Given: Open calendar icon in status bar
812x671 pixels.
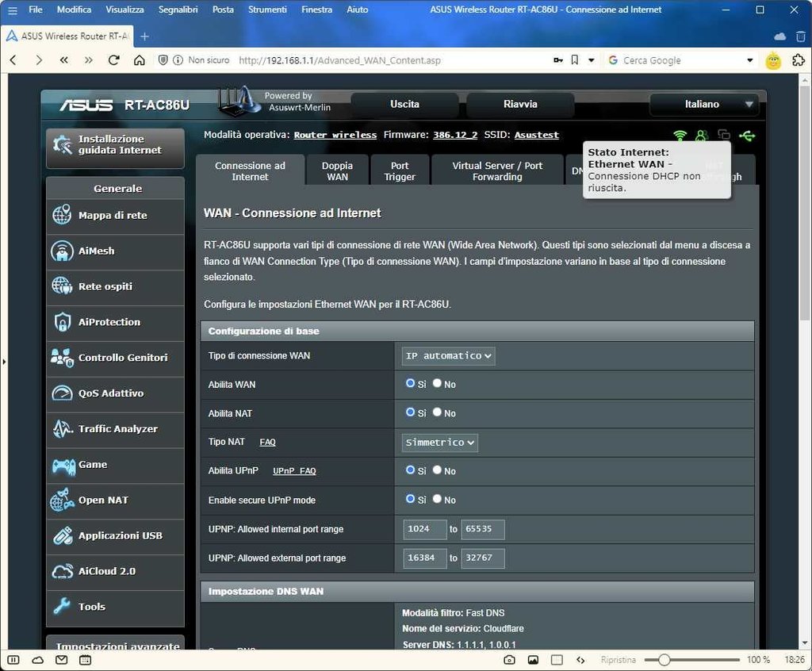Looking at the screenshot, I should pos(86,660).
